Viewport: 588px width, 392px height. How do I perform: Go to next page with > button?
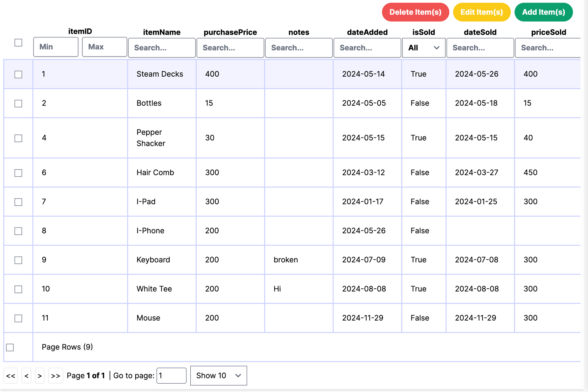coord(40,376)
